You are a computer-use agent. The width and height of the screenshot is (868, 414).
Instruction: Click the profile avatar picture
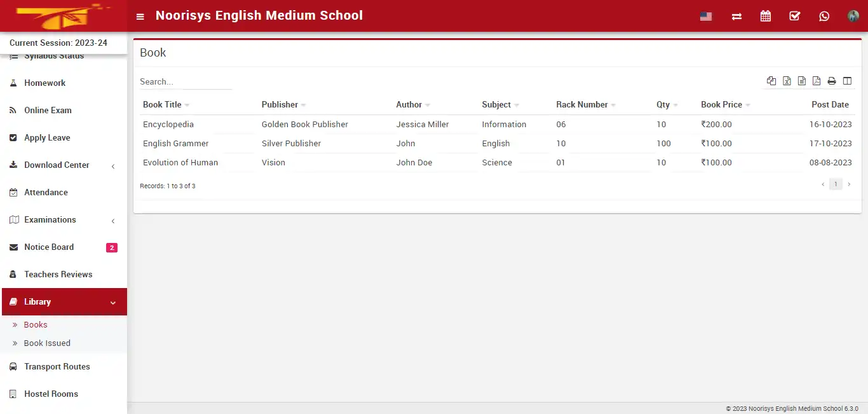[853, 16]
